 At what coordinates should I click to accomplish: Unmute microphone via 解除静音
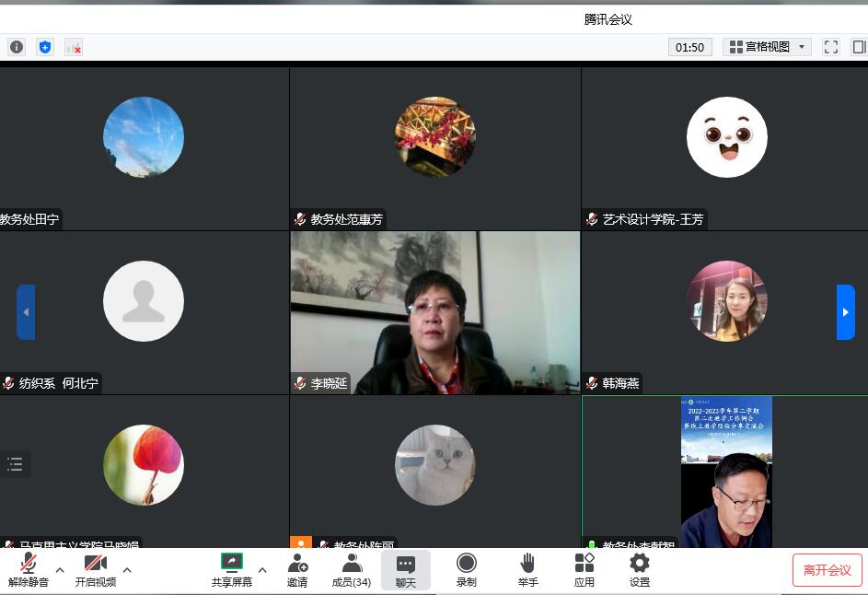click(29, 570)
